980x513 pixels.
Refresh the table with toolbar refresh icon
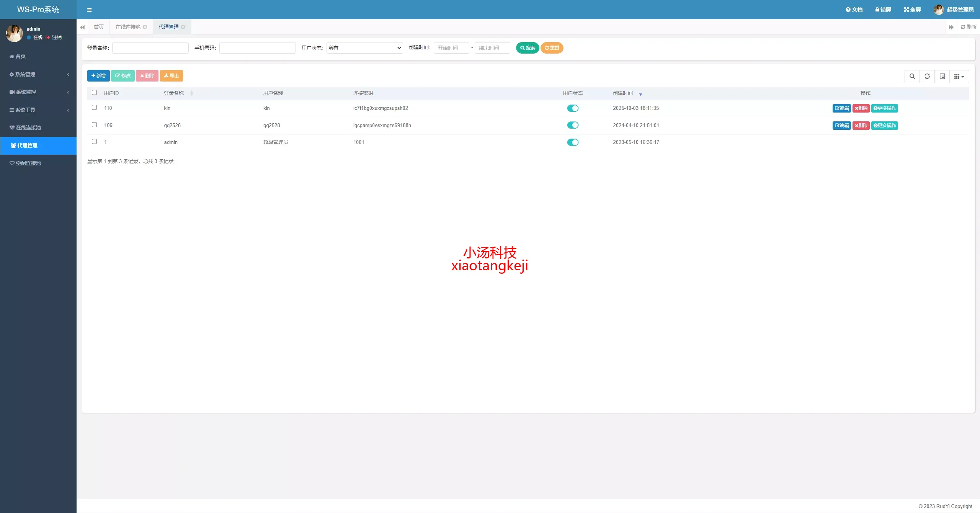coord(927,77)
